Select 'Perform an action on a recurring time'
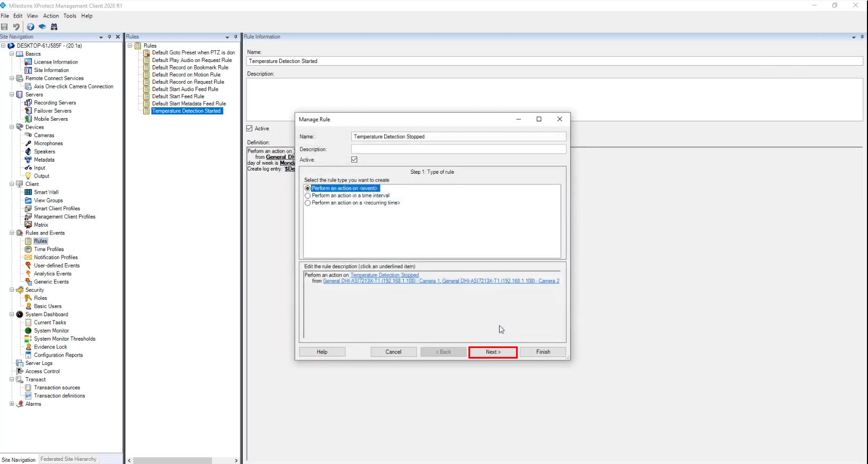The height and width of the screenshot is (464, 868). (x=308, y=203)
